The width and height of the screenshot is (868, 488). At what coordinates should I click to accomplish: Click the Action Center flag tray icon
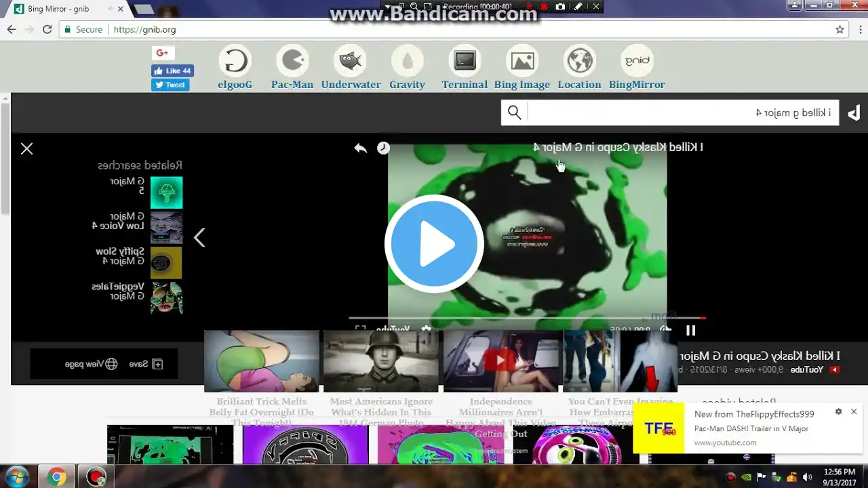tap(762, 477)
